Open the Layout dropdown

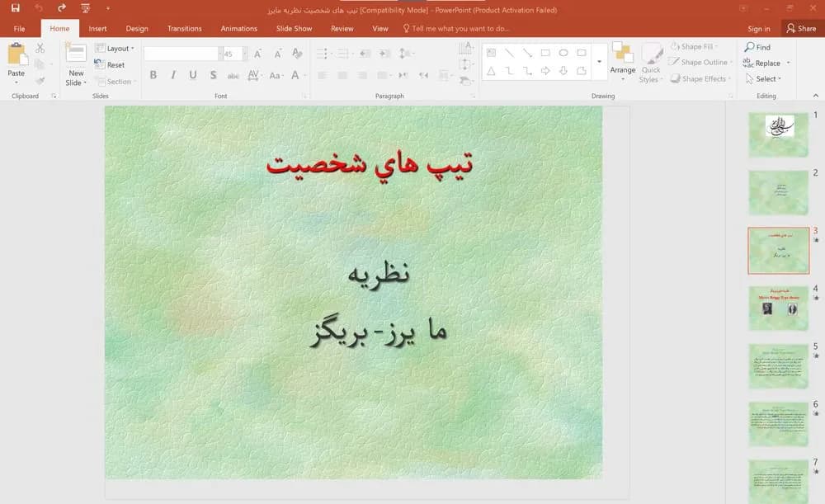(115, 49)
